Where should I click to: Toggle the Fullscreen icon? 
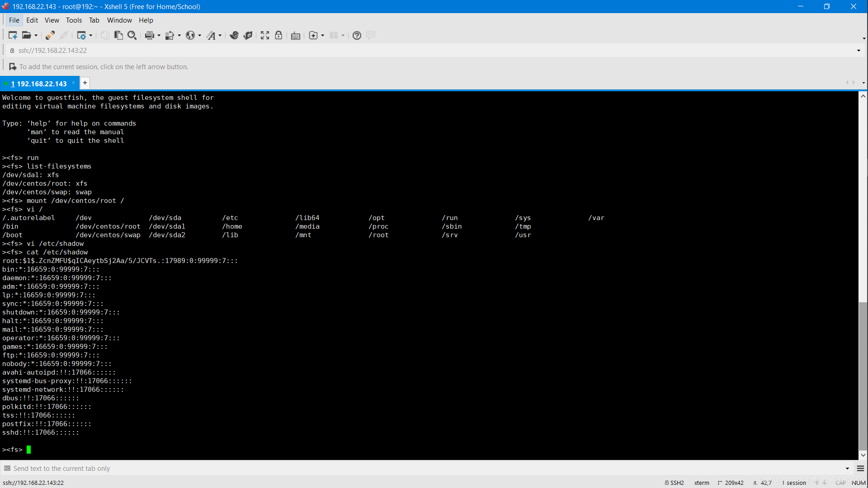pyautogui.click(x=265, y=35)
